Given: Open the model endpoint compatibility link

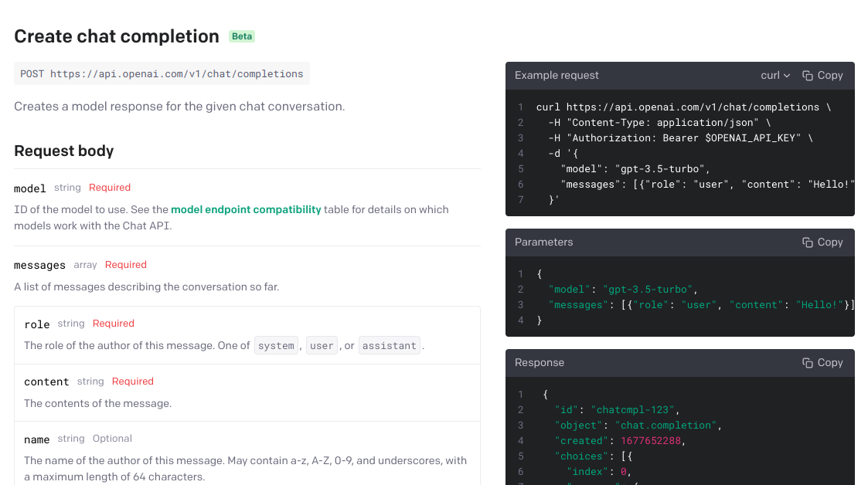Looking at the screenshot, I should pyautogui.click(x=246, y=209).
